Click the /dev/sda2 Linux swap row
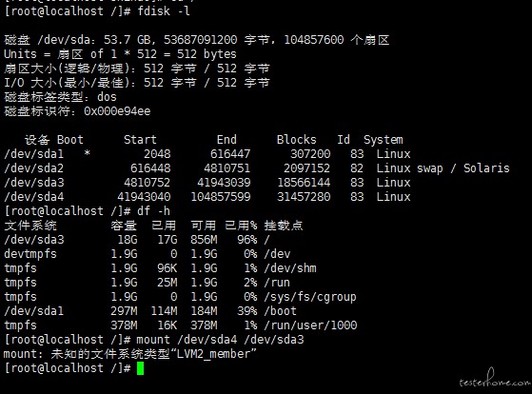 (x=257, y=168)
